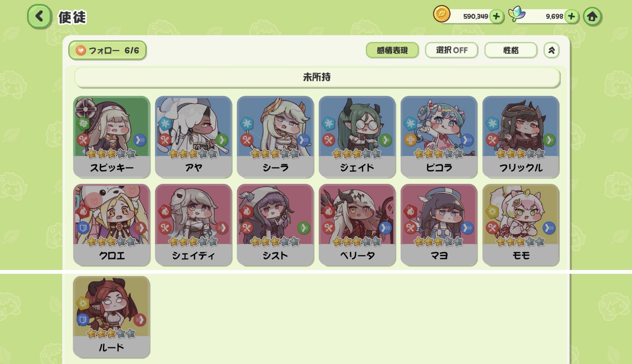Image resolution: width=632 pixels, height=364 pixels.
Task: Toggle the 選択 OFF selection mode
Action: click(x=451, y=50)
